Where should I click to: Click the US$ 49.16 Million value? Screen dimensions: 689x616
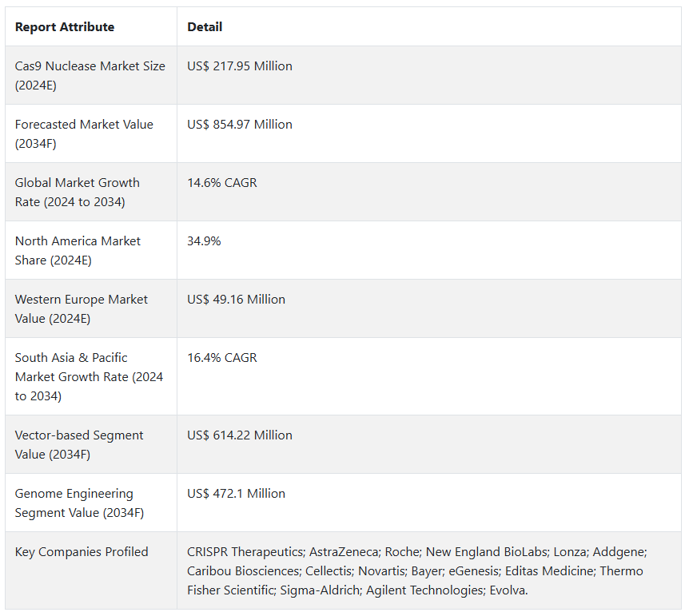pos(237,300)
